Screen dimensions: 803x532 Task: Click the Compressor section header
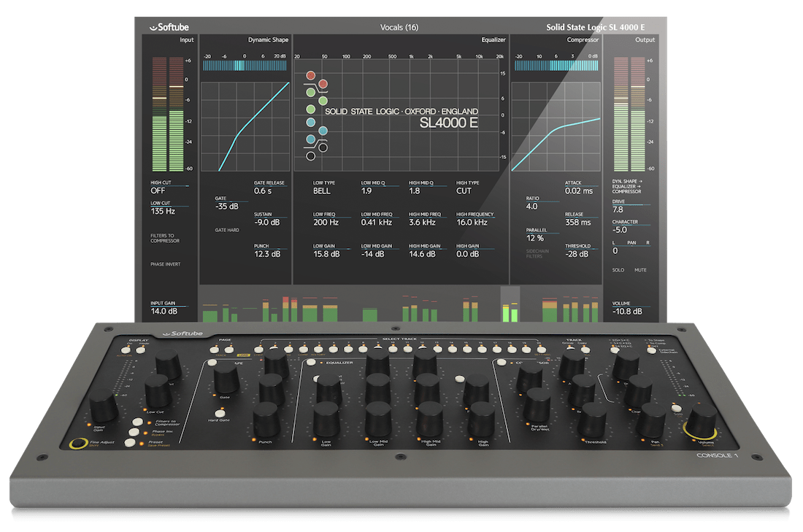(583, 39)
